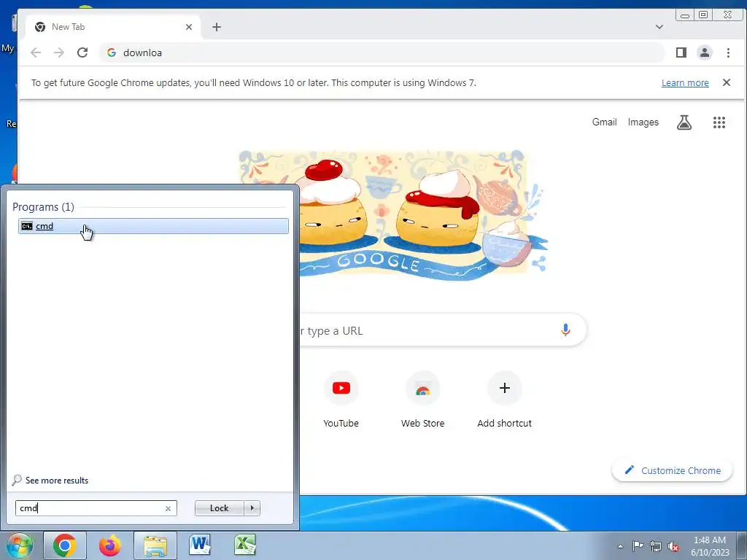
Task: Go back in Chrome
Action: tap(36, 52)
